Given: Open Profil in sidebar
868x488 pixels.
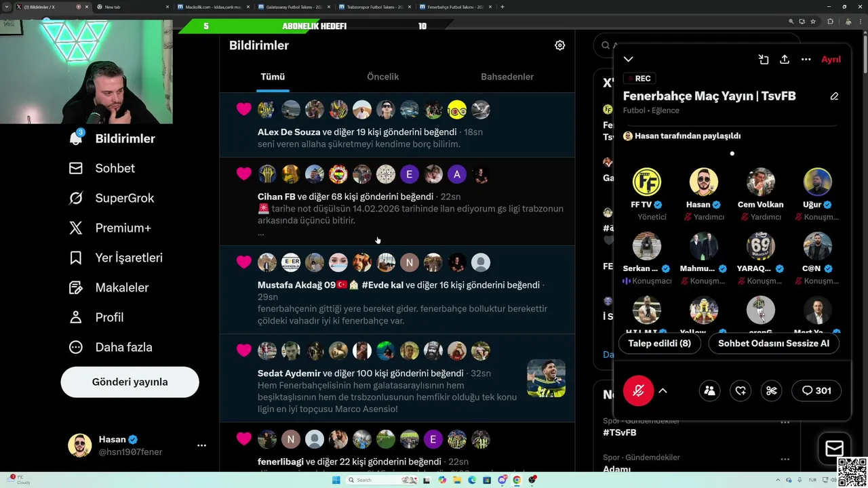Looking at the screenshot, I should [x=96, y=317].
